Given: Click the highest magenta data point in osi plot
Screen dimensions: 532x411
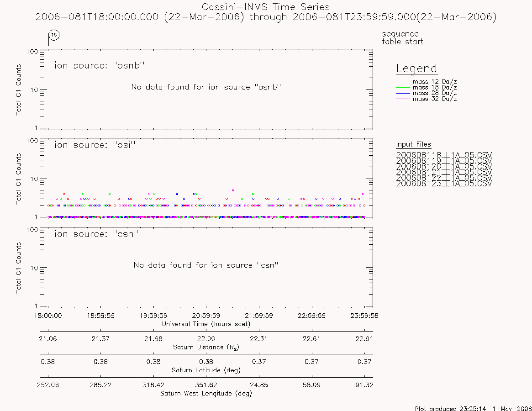Looking at the screenshot, I should pos(233,190).
